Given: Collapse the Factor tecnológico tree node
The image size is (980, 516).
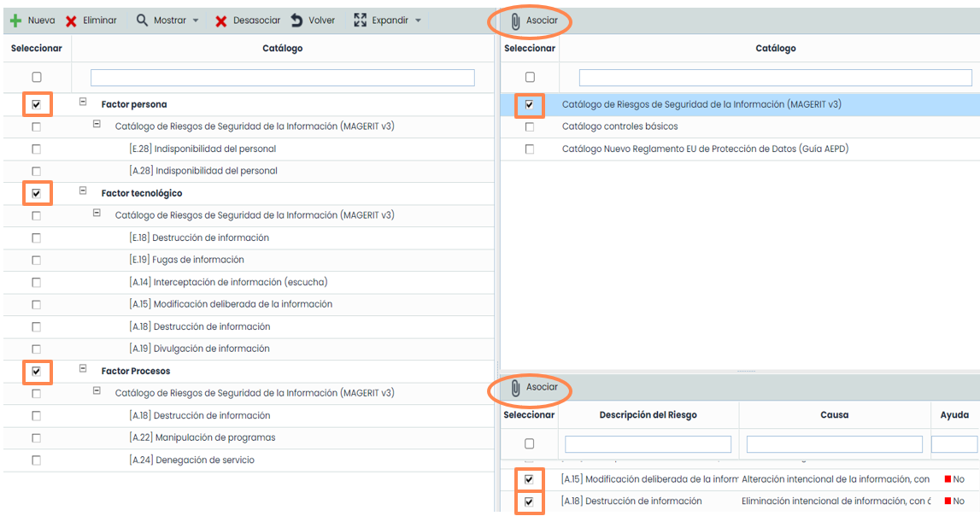Looking at the screenshot, I should tap(83, 192).
